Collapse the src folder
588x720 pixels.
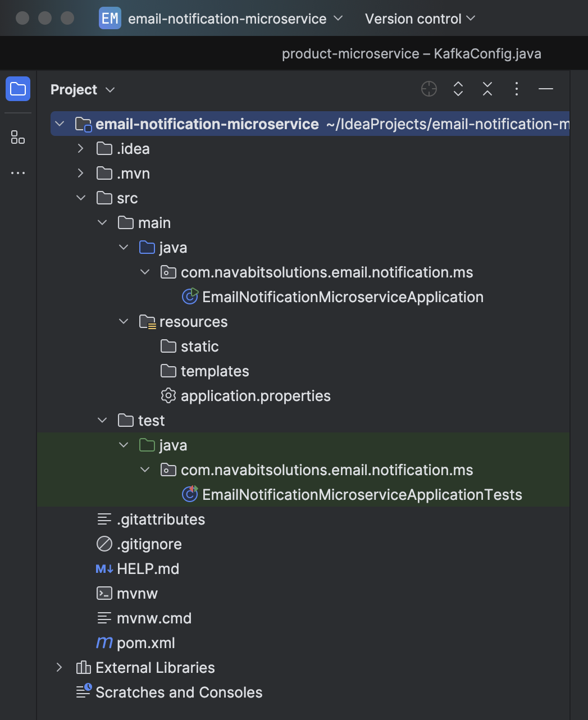tap(81, 198)
